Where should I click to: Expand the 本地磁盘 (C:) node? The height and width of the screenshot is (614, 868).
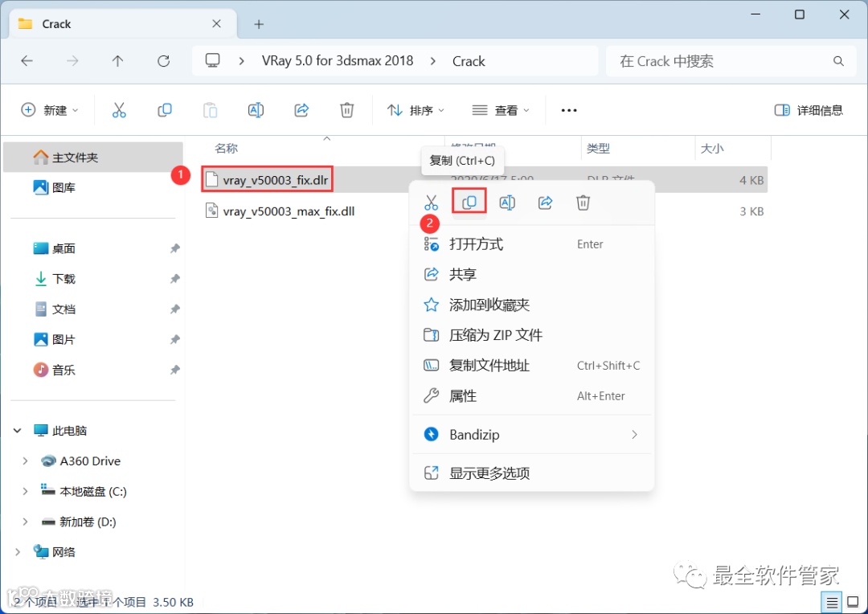[25, 491]
